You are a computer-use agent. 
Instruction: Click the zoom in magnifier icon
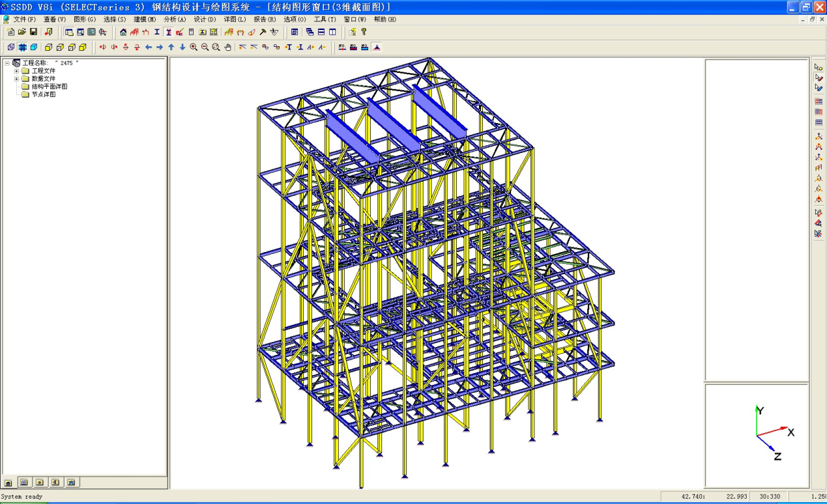194,47
